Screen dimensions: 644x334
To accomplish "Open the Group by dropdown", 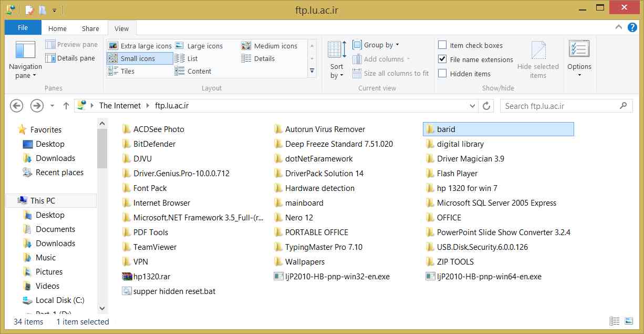I will [x=376, y=45].
